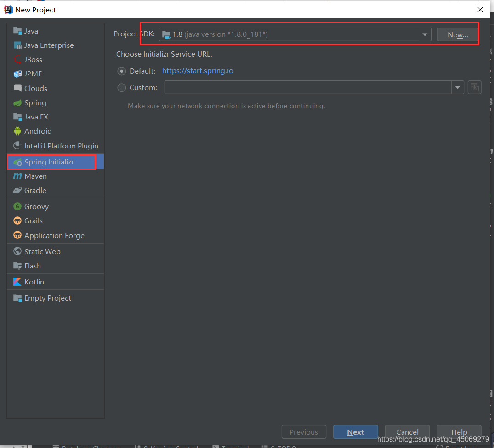The height and width of the screenshot is (448, 494).
Task: Click the Cancel button
Action: coord(407,432)
